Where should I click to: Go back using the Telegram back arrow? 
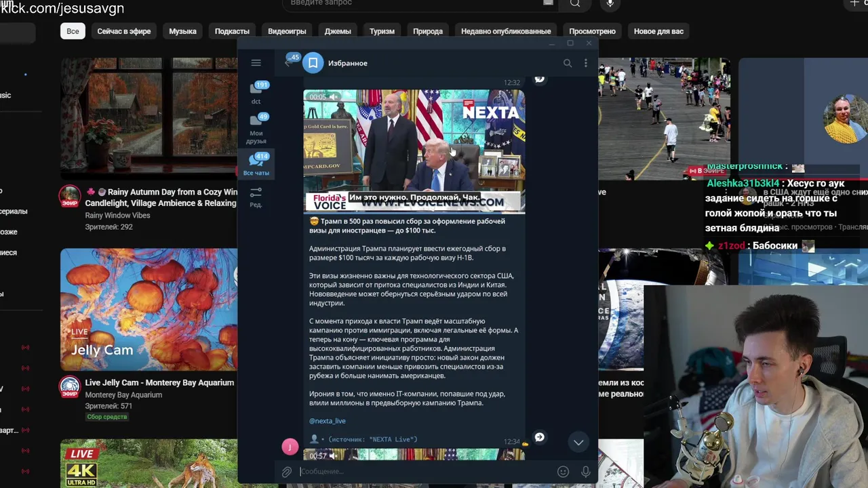[288, 63]
